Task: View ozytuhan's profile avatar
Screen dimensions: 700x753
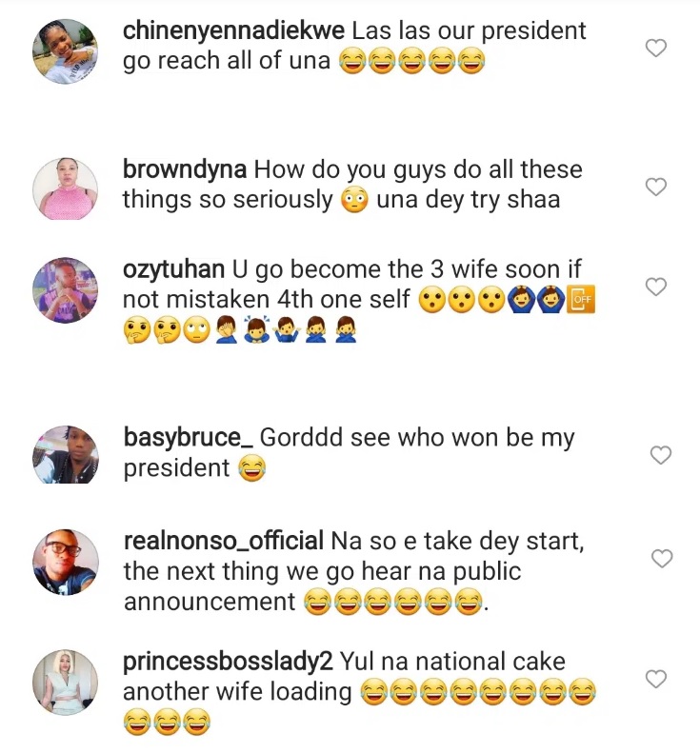Action: tap(66, 289)
